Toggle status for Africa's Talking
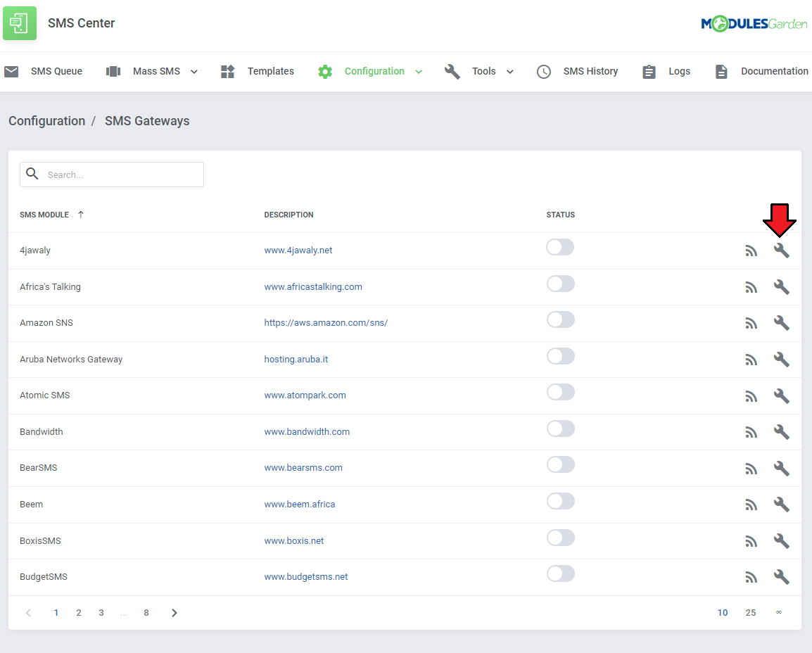This screenshot has width=812, height=653. tap(560, 284)
